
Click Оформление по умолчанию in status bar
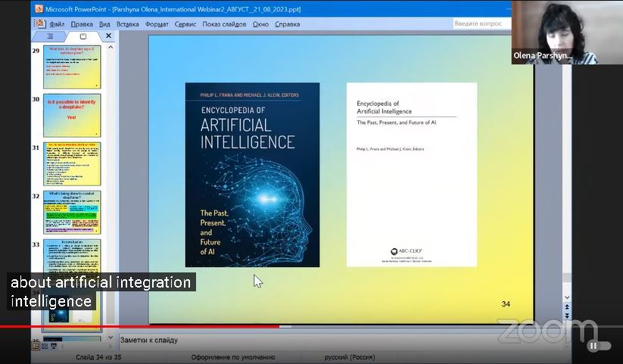coord(233,357)
